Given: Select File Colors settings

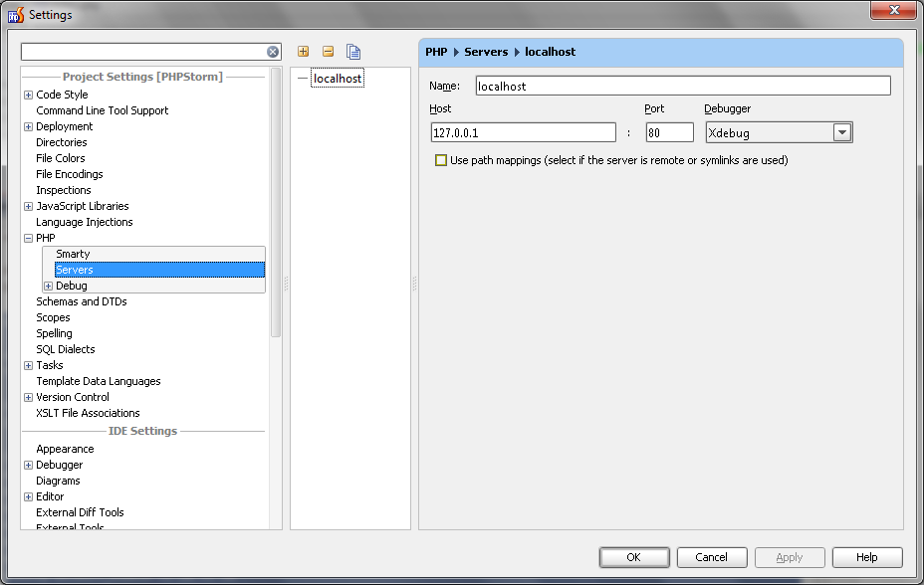Looking at the screenshot, I should [x=60, y=158].
